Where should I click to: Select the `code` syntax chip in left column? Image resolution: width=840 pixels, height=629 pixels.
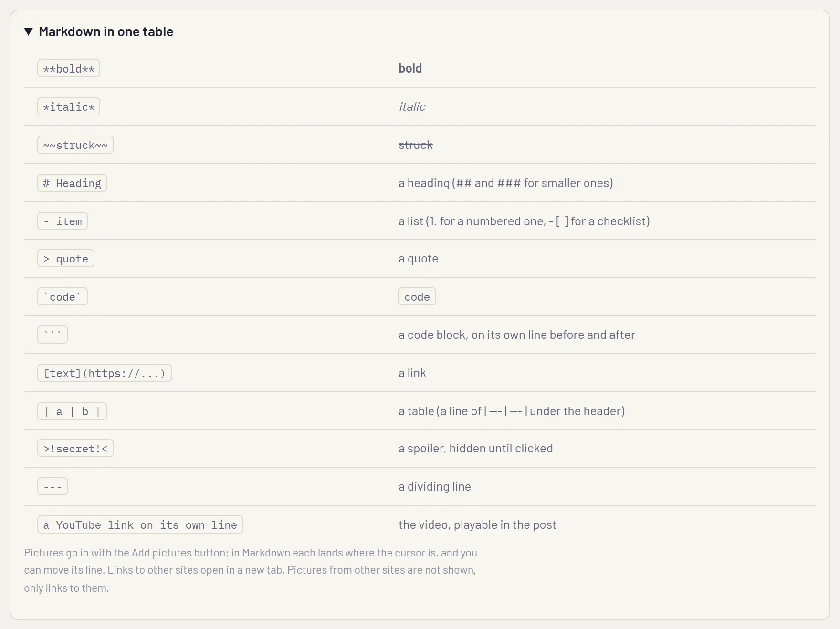63,296
